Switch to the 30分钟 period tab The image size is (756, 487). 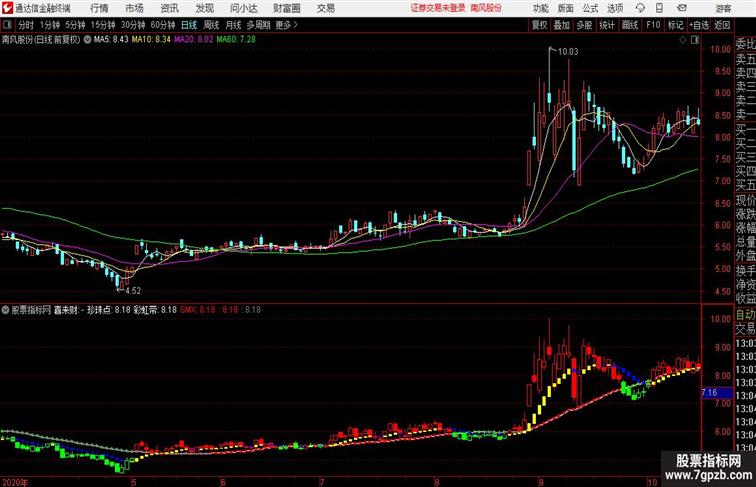tap(133, 25)
